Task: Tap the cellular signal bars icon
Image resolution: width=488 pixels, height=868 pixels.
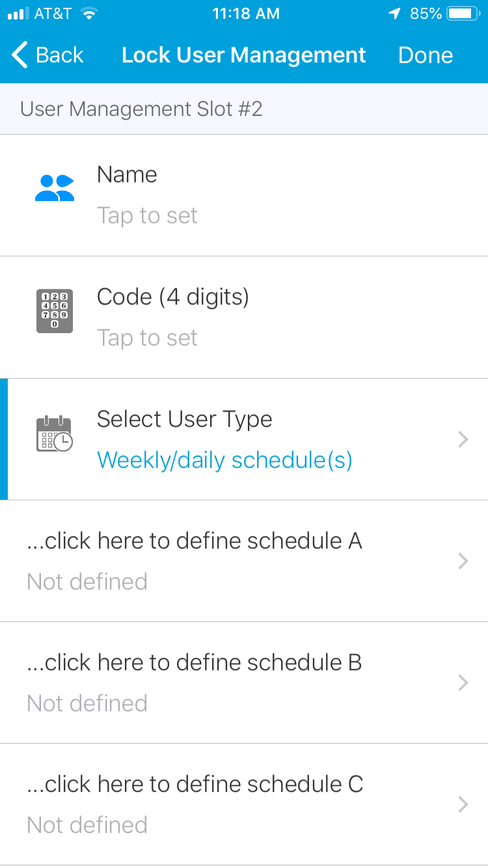Action: point(18,14)
